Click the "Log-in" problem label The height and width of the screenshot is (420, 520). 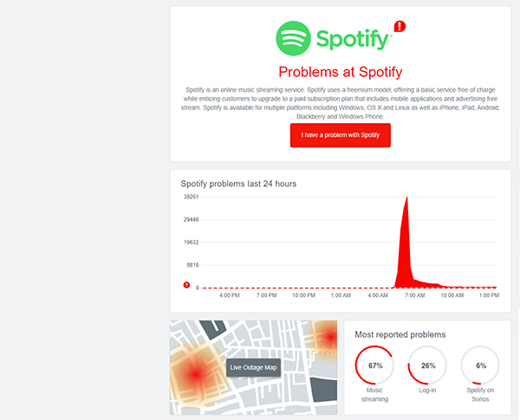427,391
